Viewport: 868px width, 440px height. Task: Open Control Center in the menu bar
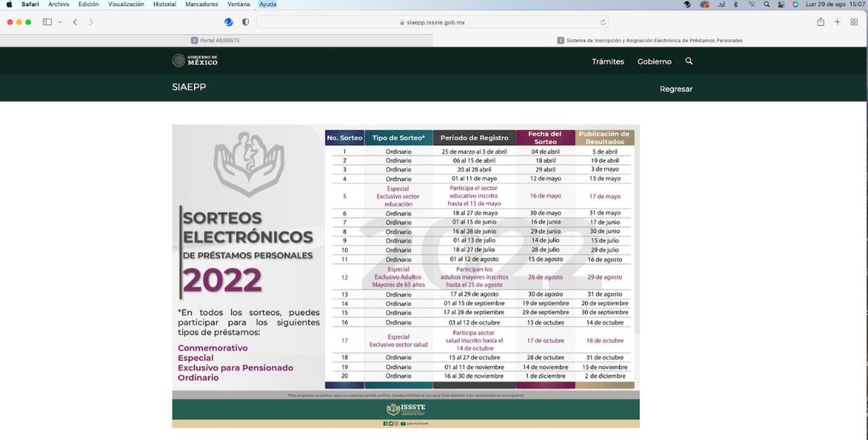pyautogui.click(x=780, y=4)
